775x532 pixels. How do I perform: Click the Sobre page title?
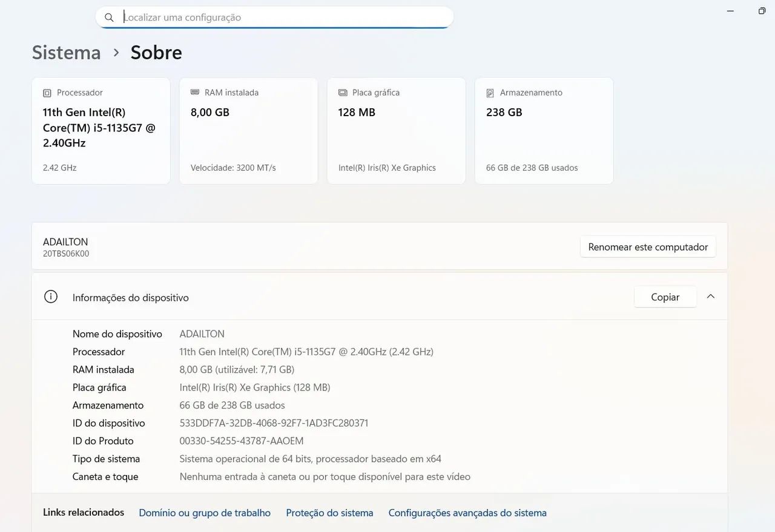pos(156,53)
